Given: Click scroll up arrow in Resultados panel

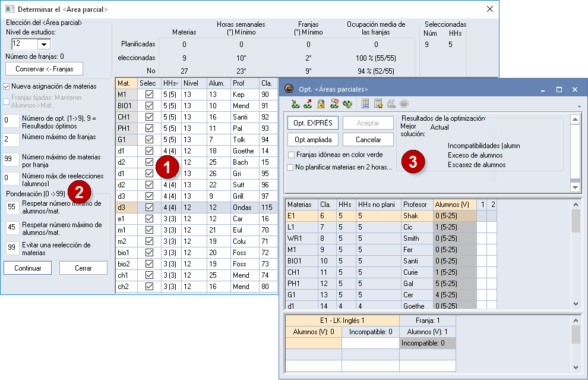Looking at the screenshot, I should pos(576,120).
